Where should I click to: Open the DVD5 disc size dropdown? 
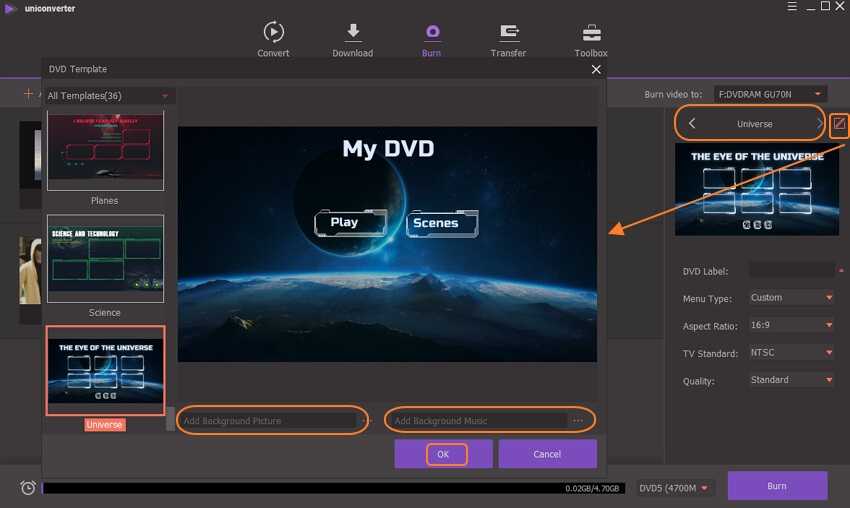(677, 488)
